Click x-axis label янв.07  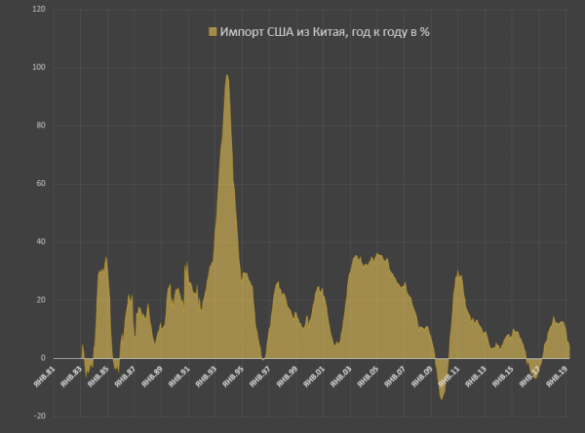click(x=395, y=377)
